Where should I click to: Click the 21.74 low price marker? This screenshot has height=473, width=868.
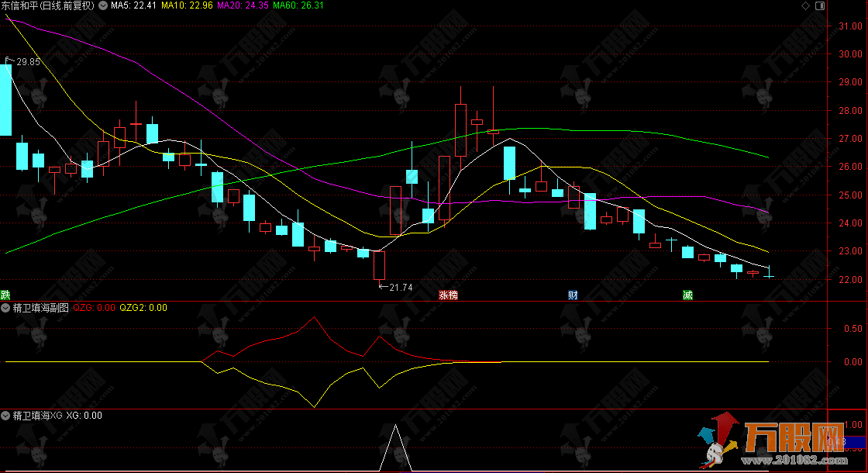[398, 288]
